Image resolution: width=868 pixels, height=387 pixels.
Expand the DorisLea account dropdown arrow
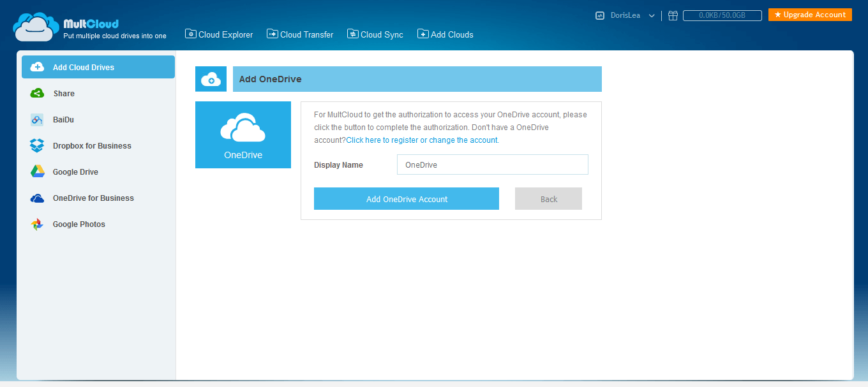pyautogui.click(x=652, y=16)
